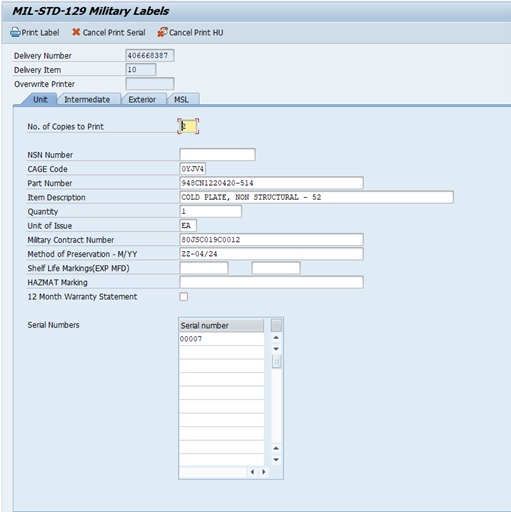This screenshot has width=511, height=512.
Task: Click the upper scroll-down arrow of serial table
Action: (x=276, y=349)
